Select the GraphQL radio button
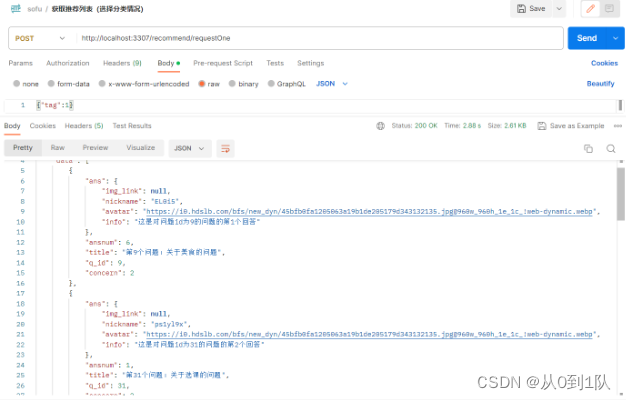Image resolution: width=626 pixels, height=400 pixels. [271, 83]
